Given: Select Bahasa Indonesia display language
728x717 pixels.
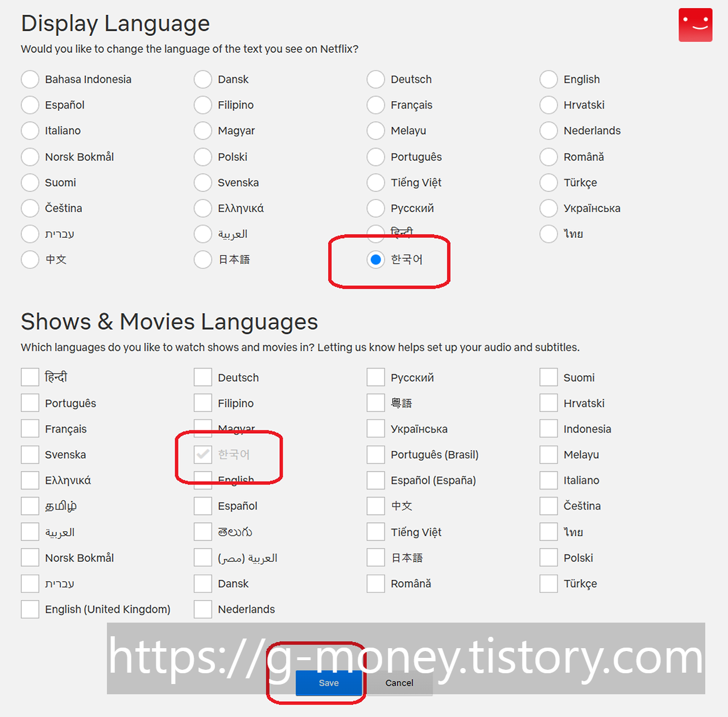Looking at the screenshot, I should point(30,80).
